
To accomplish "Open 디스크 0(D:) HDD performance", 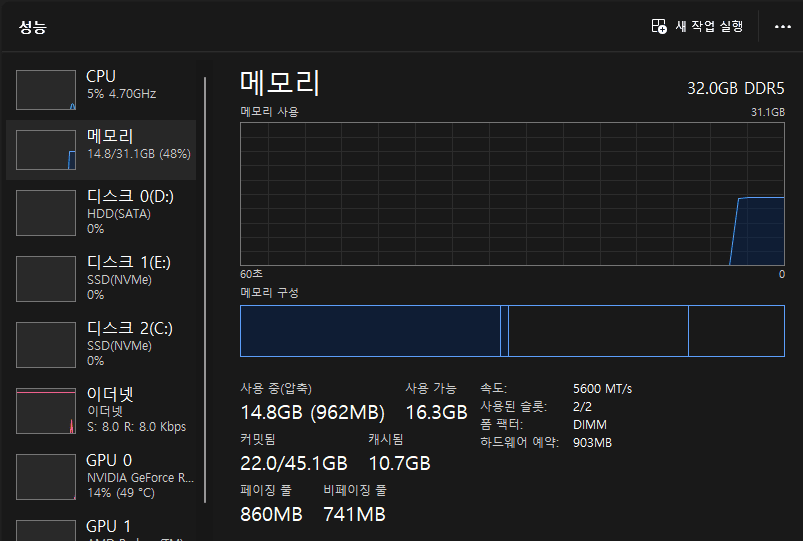I will click(101, 213).
